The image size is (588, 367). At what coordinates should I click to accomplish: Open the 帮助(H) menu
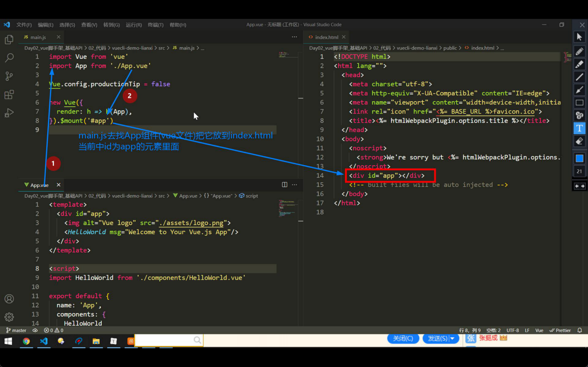[178, 25]
